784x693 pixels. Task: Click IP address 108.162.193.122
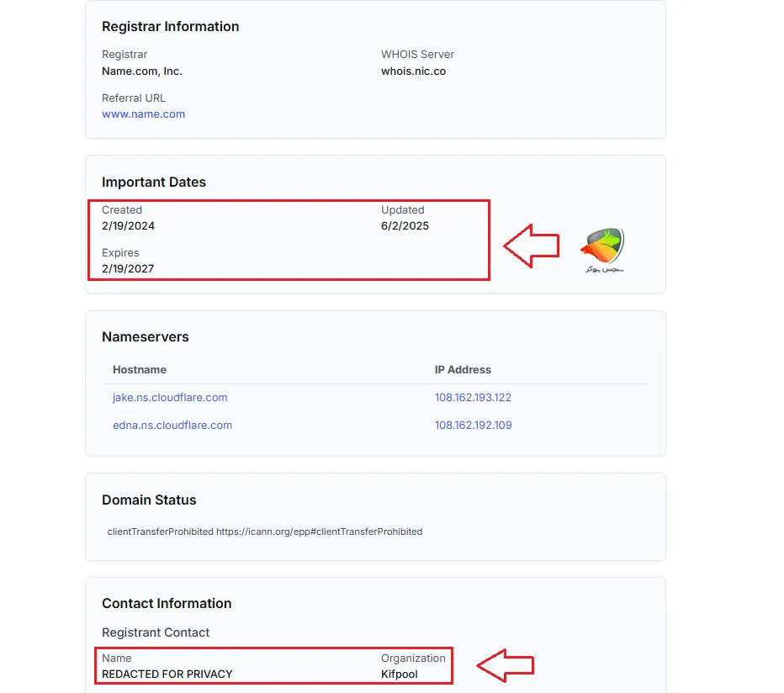pyautogui.click(x=473, y=398)
